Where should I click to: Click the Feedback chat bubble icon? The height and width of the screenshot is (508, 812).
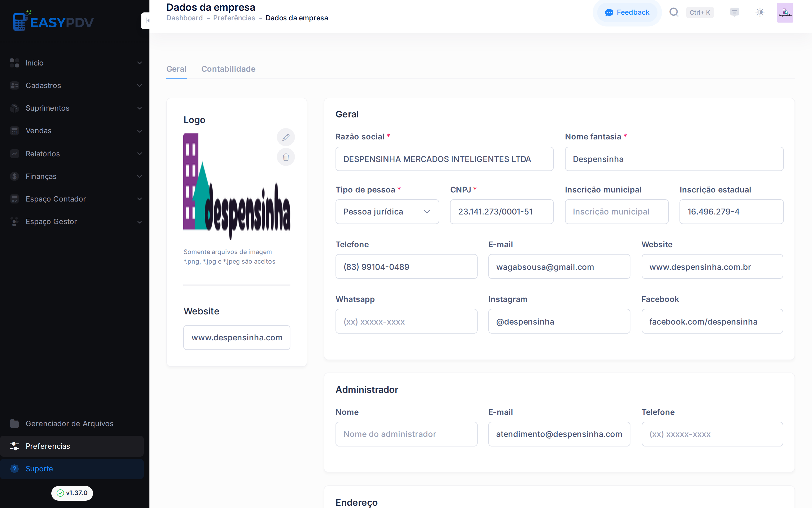point(609,13)
